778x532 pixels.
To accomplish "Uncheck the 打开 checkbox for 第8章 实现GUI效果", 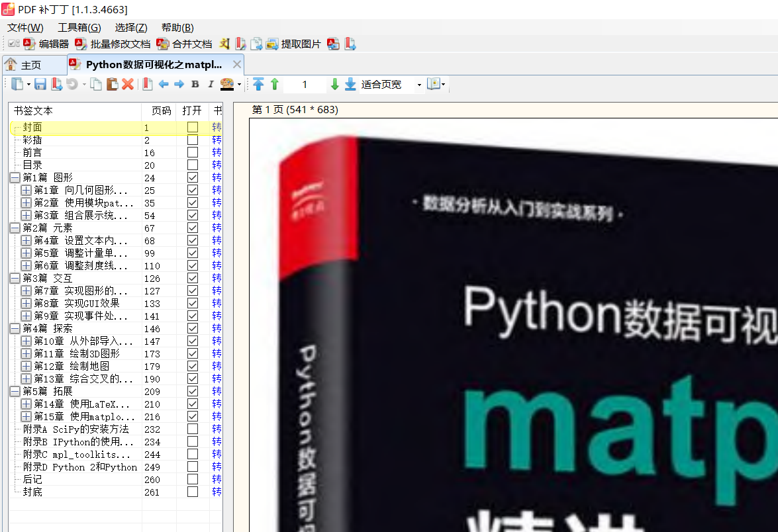I will (x=193, y=303).
